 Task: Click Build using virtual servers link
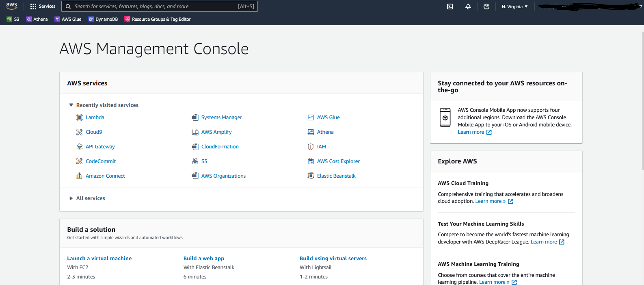coord(333,259)
